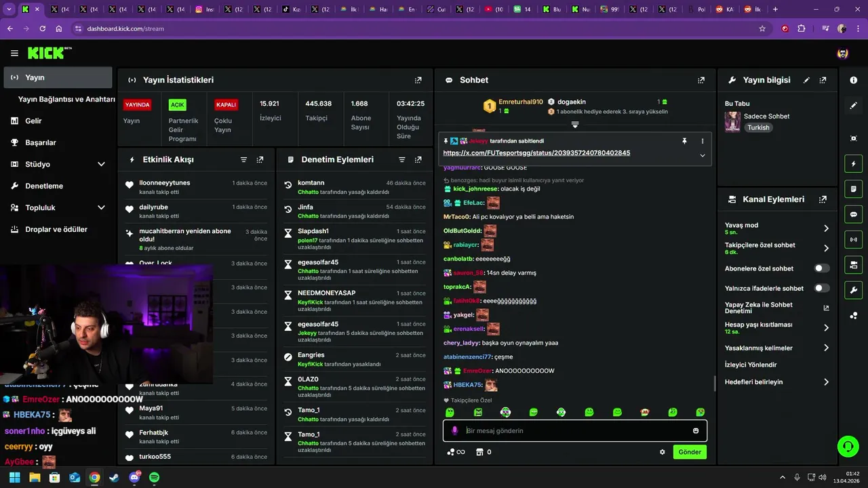868x488 pixels.
Task: Open filter options in Etkinlik Akışı
Action: pyautogui.click(x=243, y=160)
